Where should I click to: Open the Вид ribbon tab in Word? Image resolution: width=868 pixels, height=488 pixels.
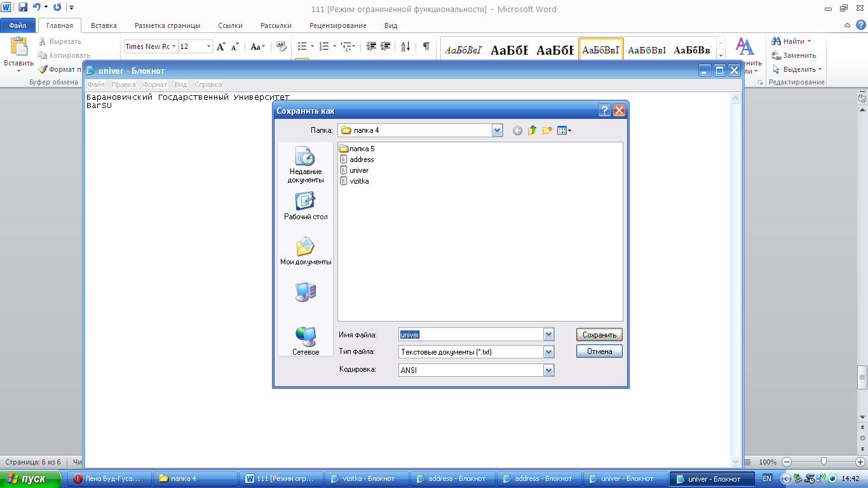[x=391, y=25]
